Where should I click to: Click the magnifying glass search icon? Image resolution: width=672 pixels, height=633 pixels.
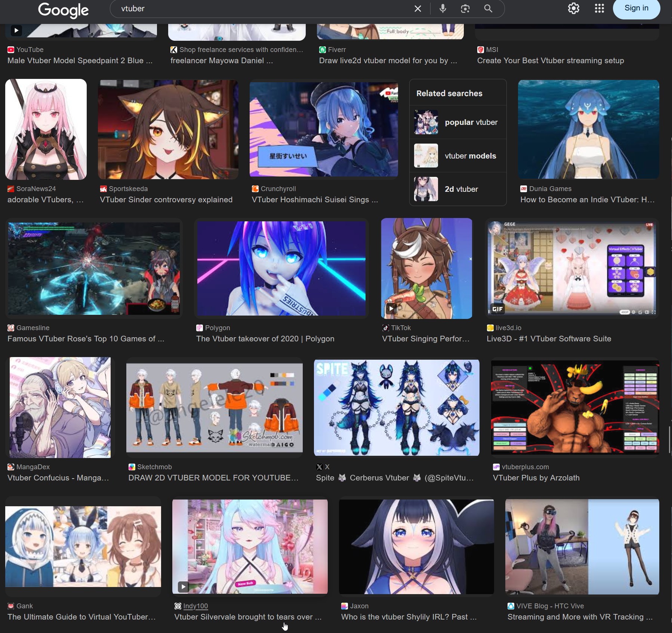488,9
